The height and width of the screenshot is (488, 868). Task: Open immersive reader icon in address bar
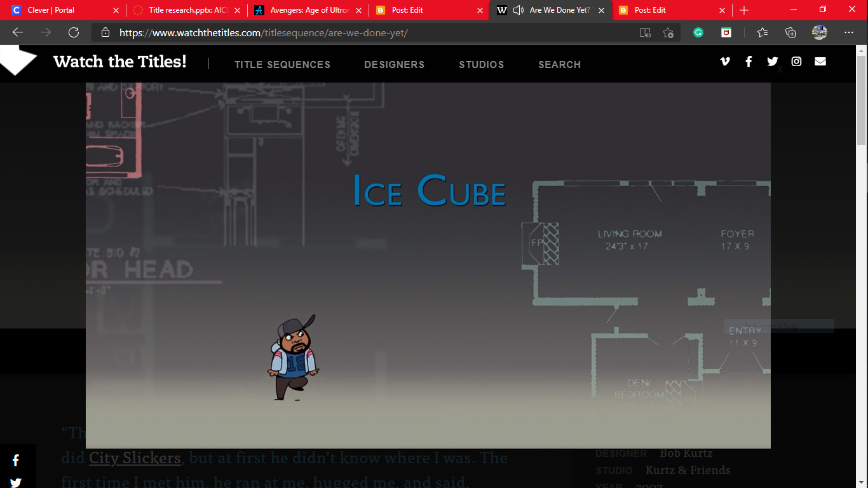[645, 32]
